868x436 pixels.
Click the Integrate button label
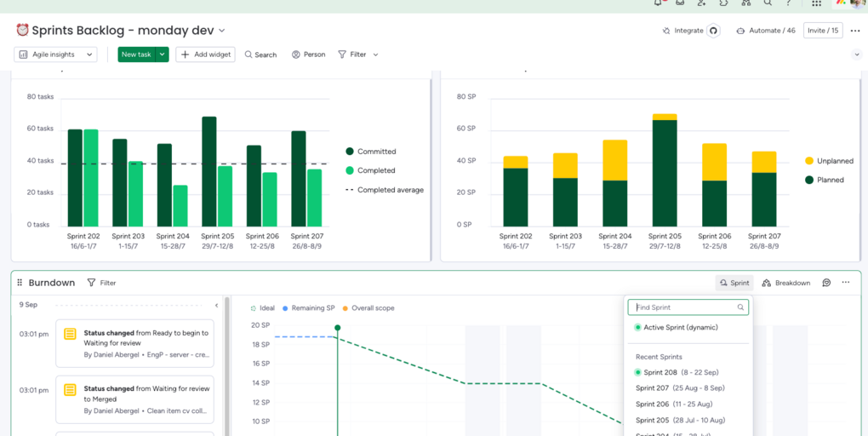point(688,31)
